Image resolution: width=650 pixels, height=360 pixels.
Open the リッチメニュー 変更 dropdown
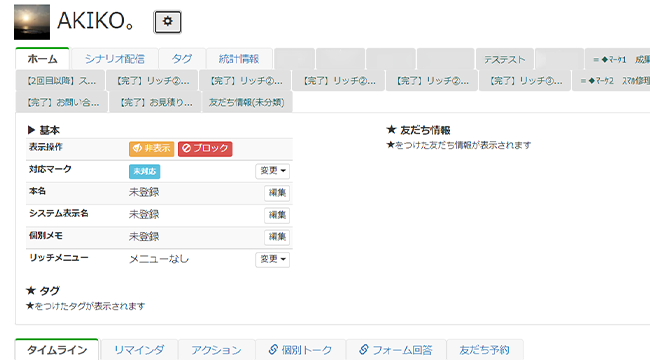click(x=272, y=259)
